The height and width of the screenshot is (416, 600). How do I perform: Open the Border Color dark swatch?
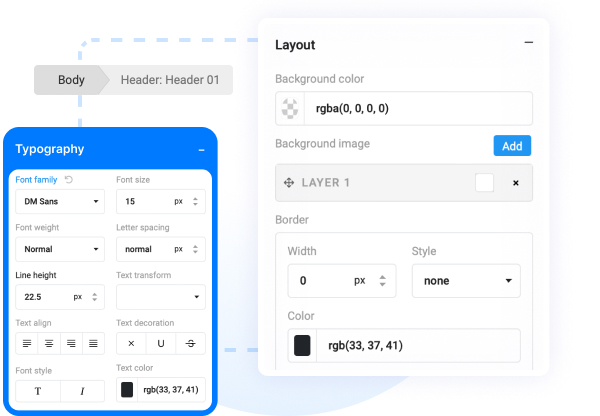tap(302, 346)
